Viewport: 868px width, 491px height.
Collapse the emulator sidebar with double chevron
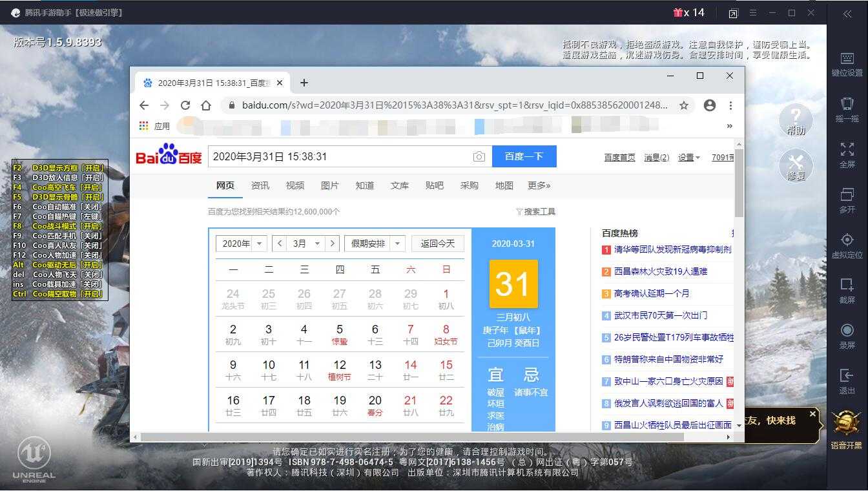pyautogui.click(x=847, y=14)
